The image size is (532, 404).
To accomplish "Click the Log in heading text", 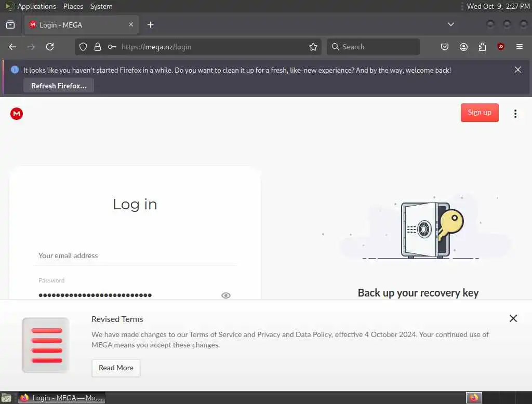I will 135,205.
